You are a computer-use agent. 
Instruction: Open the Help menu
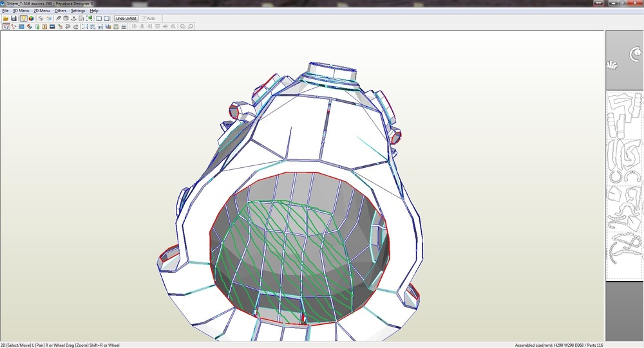pos(94,11)
